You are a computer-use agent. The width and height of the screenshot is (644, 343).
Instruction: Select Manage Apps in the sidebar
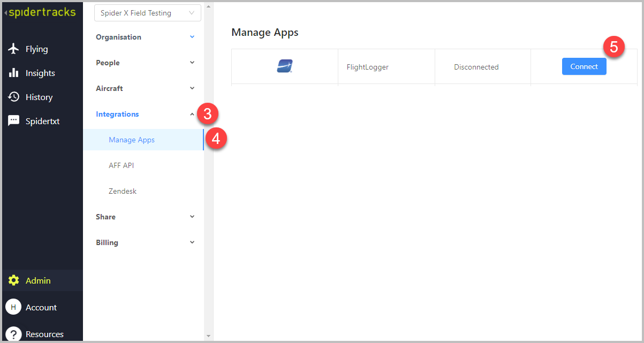pos(143,140)
